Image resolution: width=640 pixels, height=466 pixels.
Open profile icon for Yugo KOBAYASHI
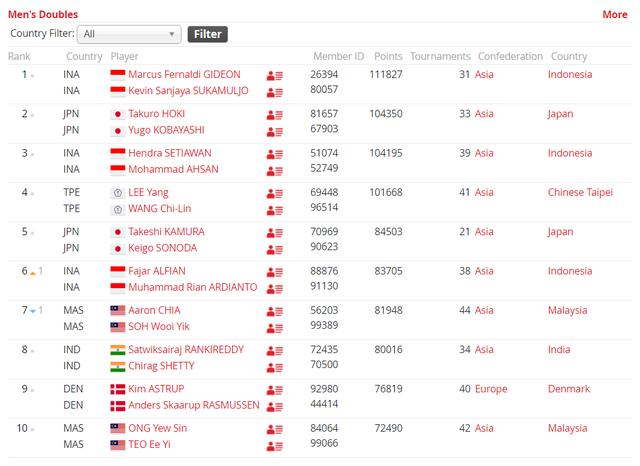click(275, 132)
